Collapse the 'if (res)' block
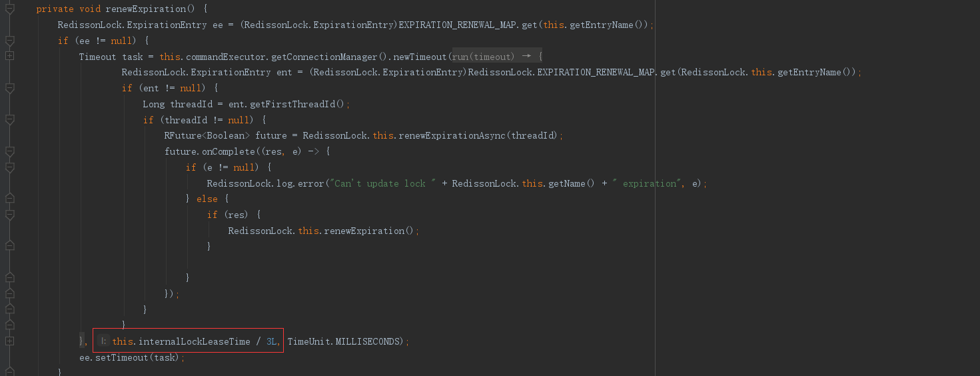The height and width of the screenshot is (376, 980). click(9, 215)
